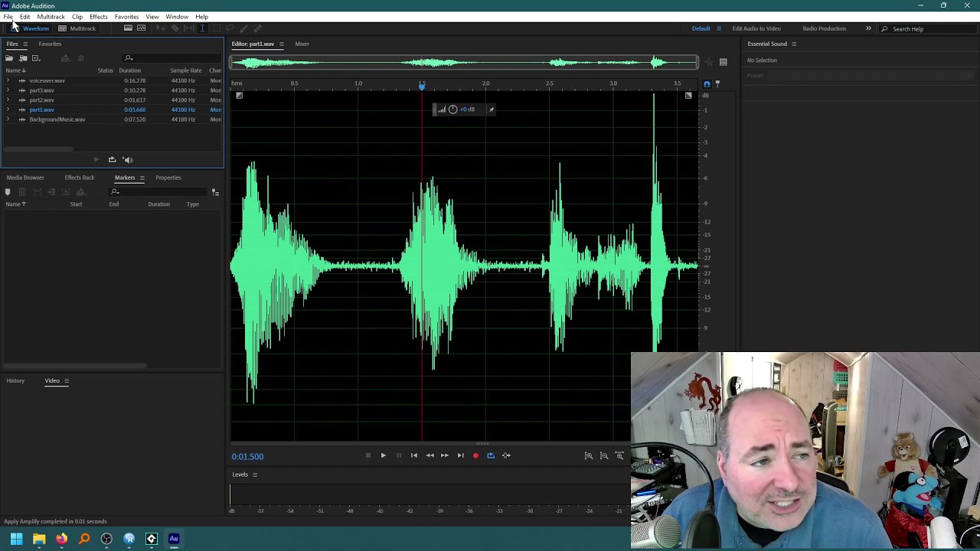Click the red Record button
Screen dimensions: 980x551
click(x=475, y=455)
